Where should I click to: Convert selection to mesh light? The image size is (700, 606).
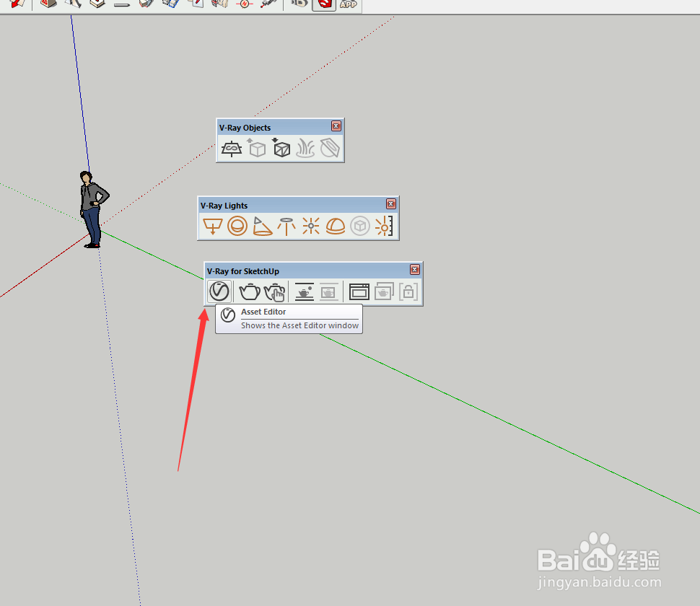click(x=360, y=226)
